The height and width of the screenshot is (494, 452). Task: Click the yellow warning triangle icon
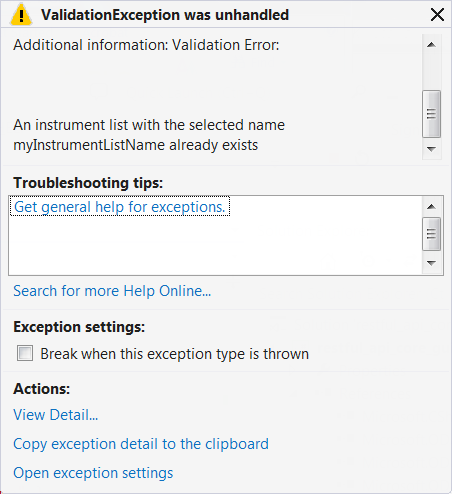(21, 15)
